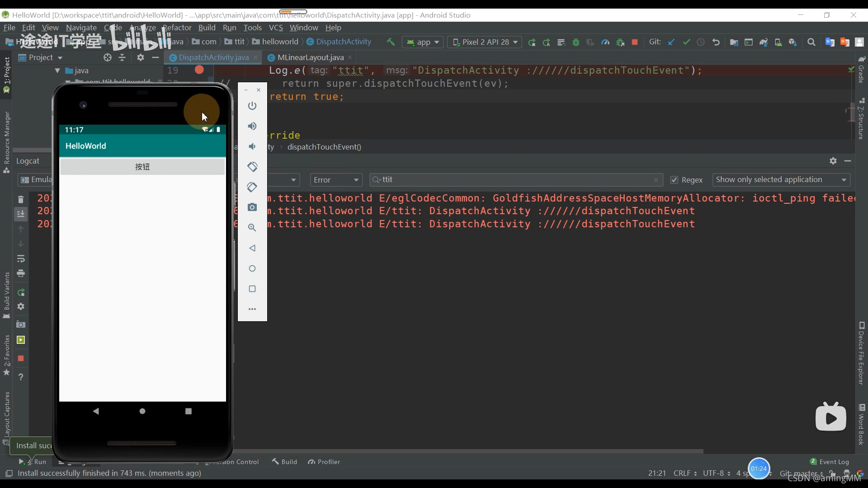Image resolution: width=868 pixels, height=488 pixels.
Task: Click the Logcat horizontal scrollbar
Action: 468,451
